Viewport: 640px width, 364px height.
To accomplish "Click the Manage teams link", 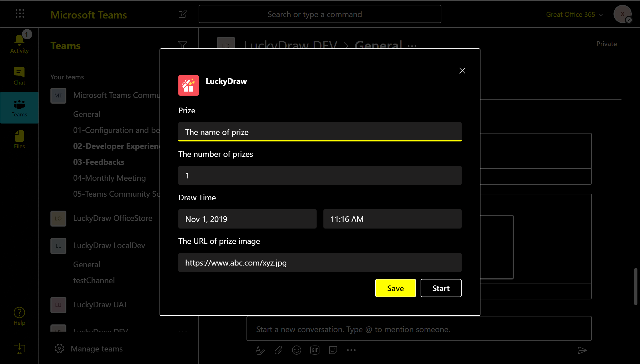I will tap(97, 349).
